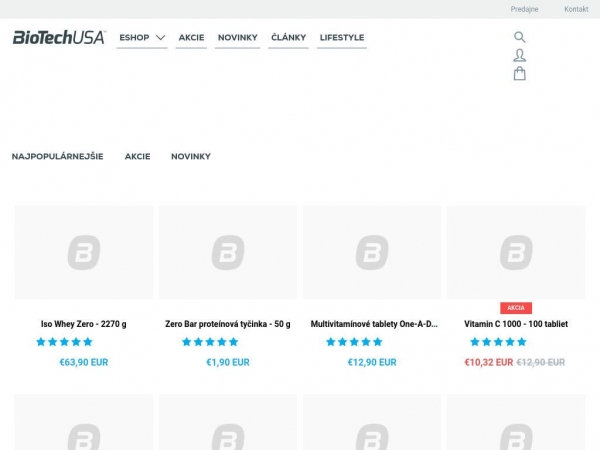Open the Predajne link
This screenshot has height=450, width=600.
(524, 9)
